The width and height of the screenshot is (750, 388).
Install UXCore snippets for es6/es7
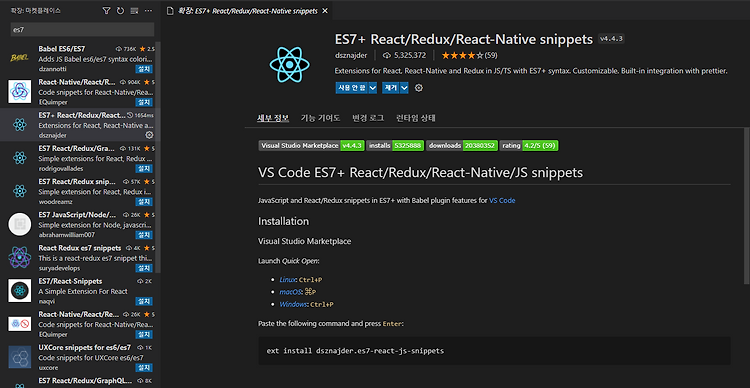(144, 367)
